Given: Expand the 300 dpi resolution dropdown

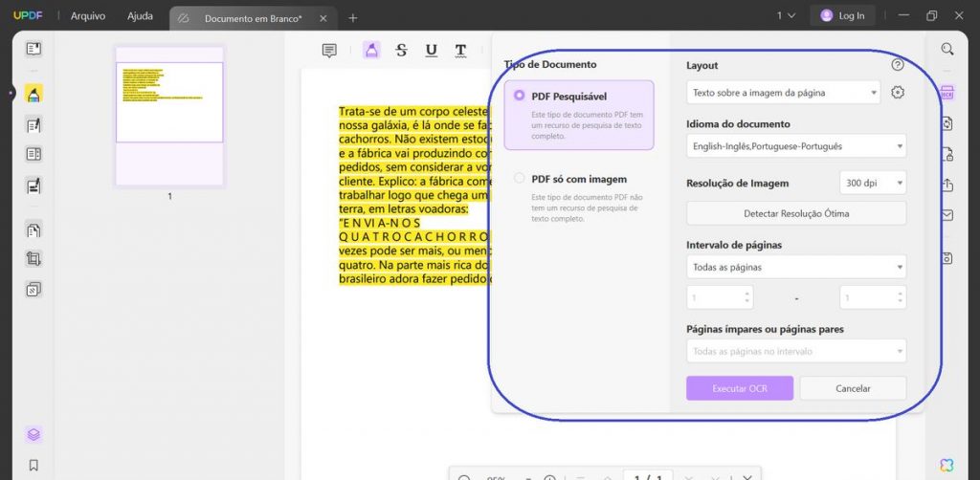Looking at the screenshot, I should click(873, 183).
